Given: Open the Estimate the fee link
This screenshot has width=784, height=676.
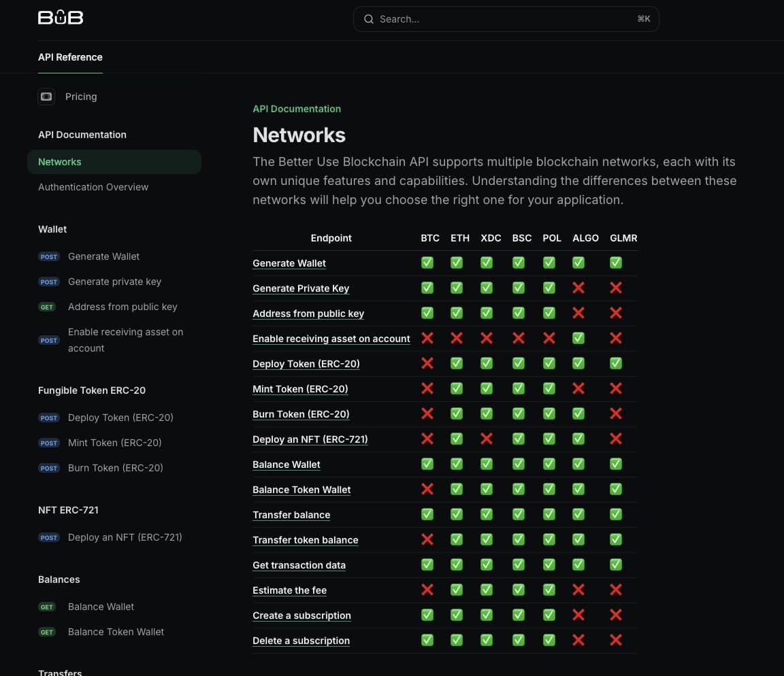Looking at the screenshot, I should point(289,590).
